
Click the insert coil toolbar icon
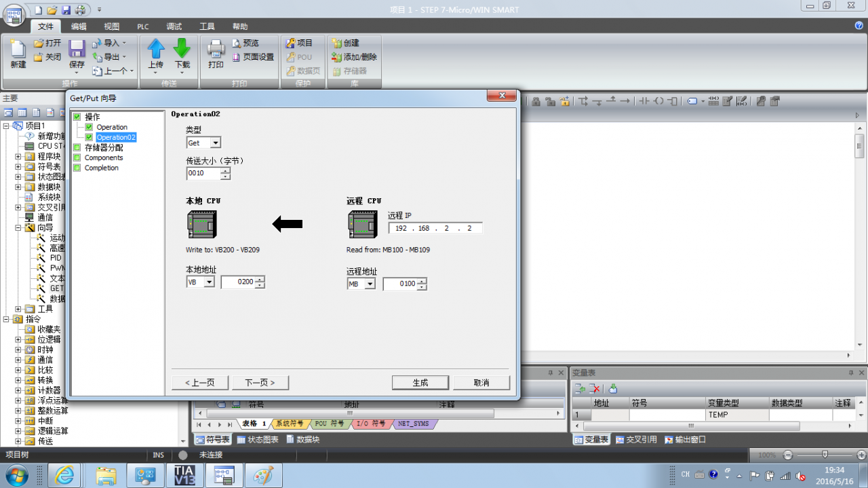point(658,101)
